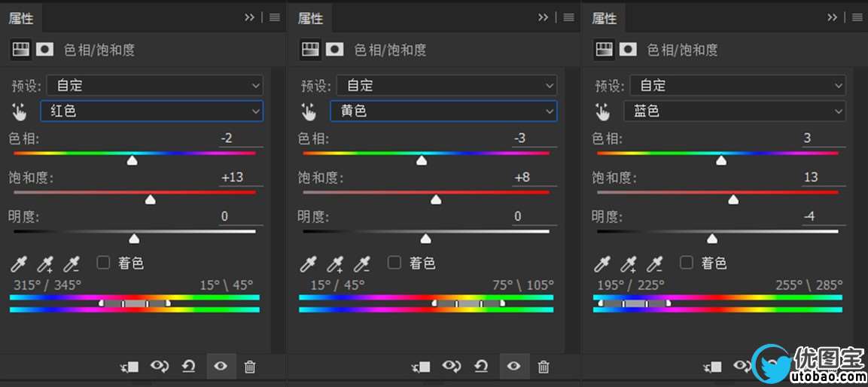The height and width of the screenshot is (387, 868).
Task: Collapse first panel with double-arrow
Action: point(250,18)
